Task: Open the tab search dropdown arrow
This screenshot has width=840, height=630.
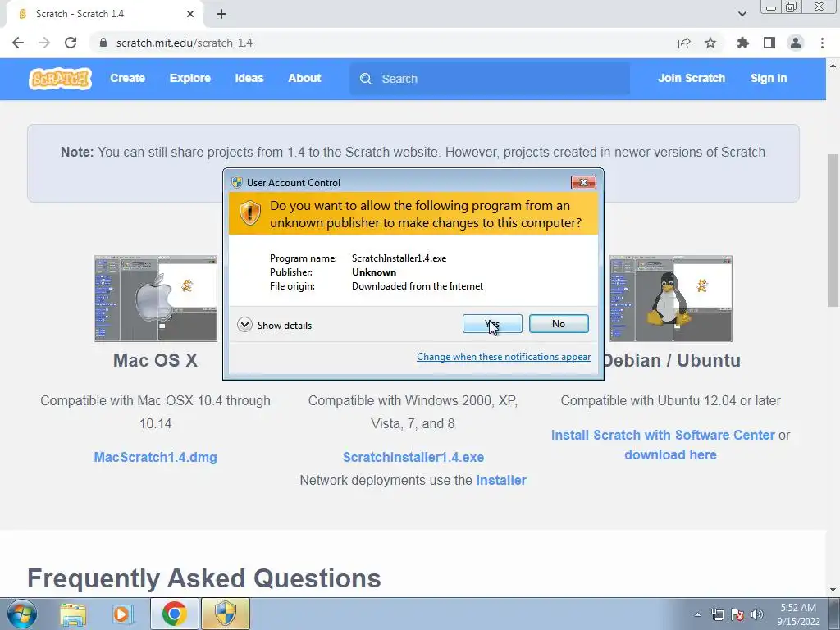Action: 742,14
